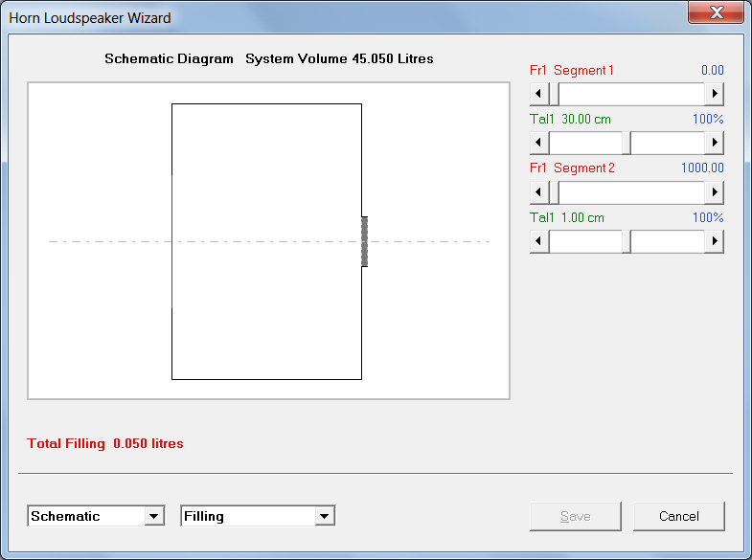Click the 100% value beside Tal1 30.00 cm

[708, 120]
